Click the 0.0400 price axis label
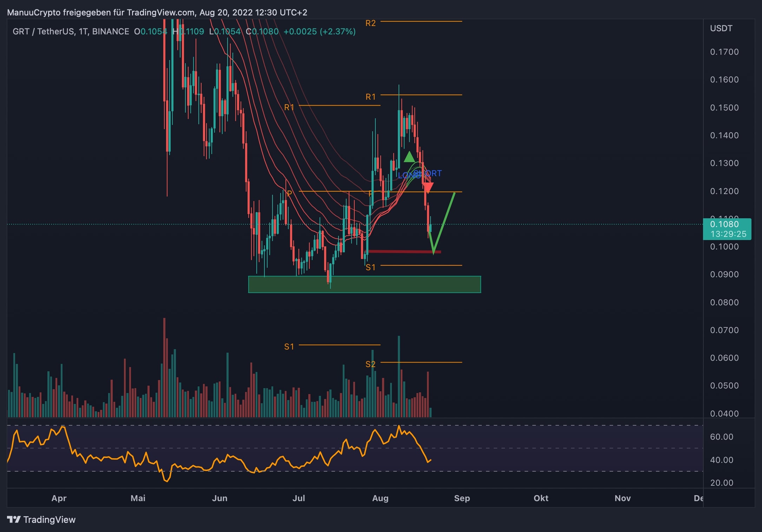Screen dimensions: 762x532 click(724, 414)
